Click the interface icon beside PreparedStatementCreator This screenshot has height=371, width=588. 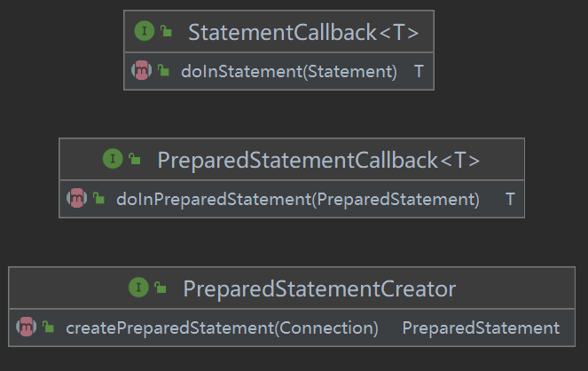[x=138, y=288]
